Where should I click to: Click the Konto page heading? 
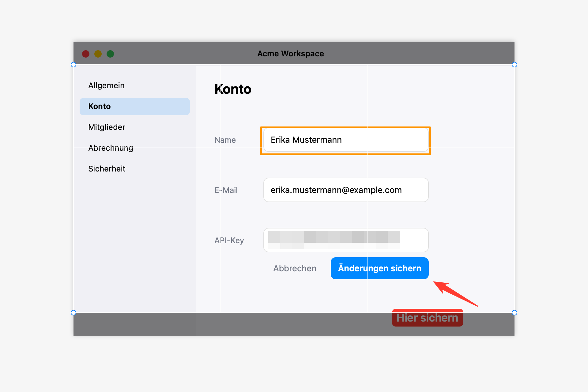(233, 89)
